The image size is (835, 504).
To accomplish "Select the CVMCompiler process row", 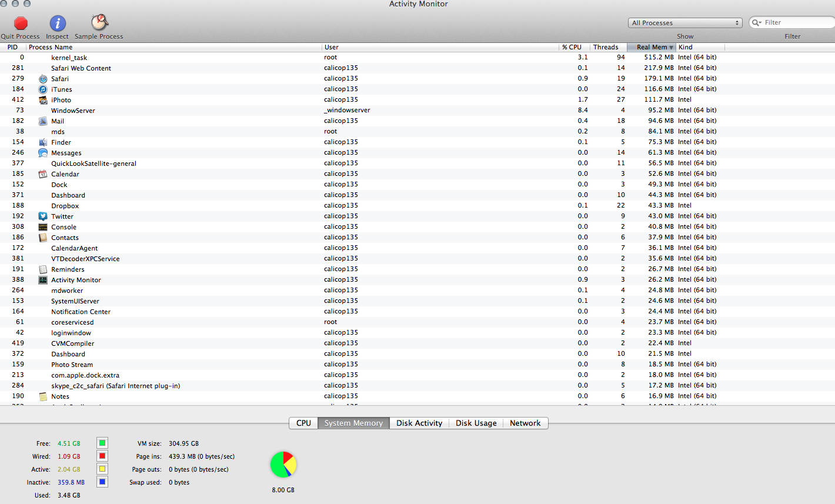I will click(x=417, y=343).
